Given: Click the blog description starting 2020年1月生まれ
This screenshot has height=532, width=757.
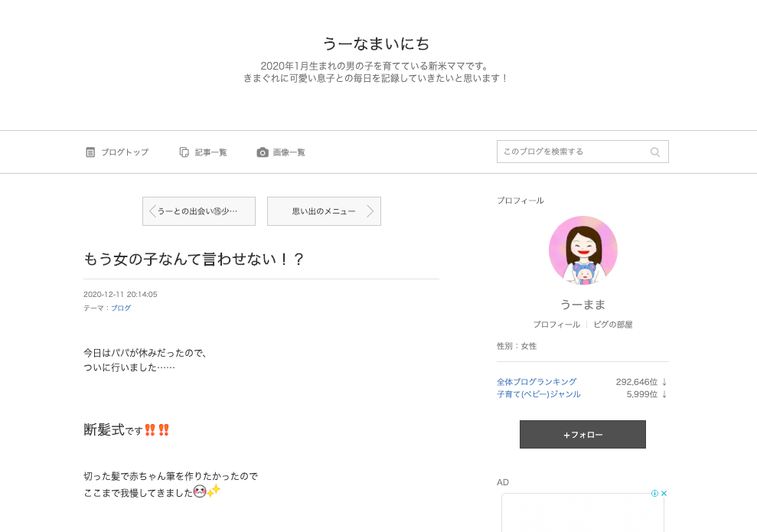Looking at the screenshot, I should click(376, 72).
